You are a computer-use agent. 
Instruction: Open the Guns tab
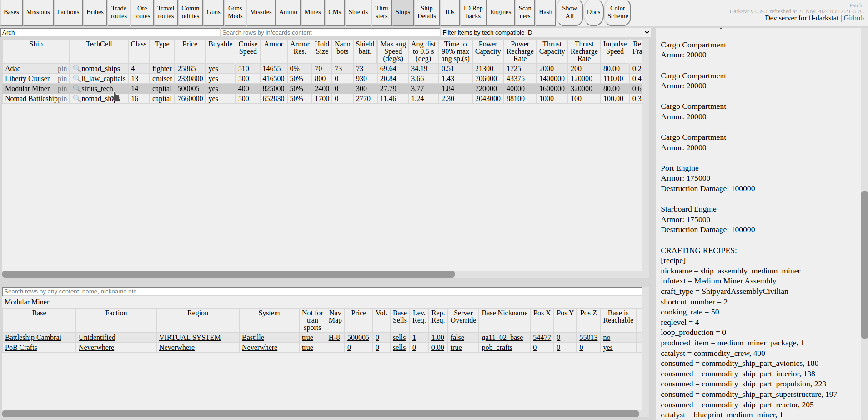(x=213, y=12)
